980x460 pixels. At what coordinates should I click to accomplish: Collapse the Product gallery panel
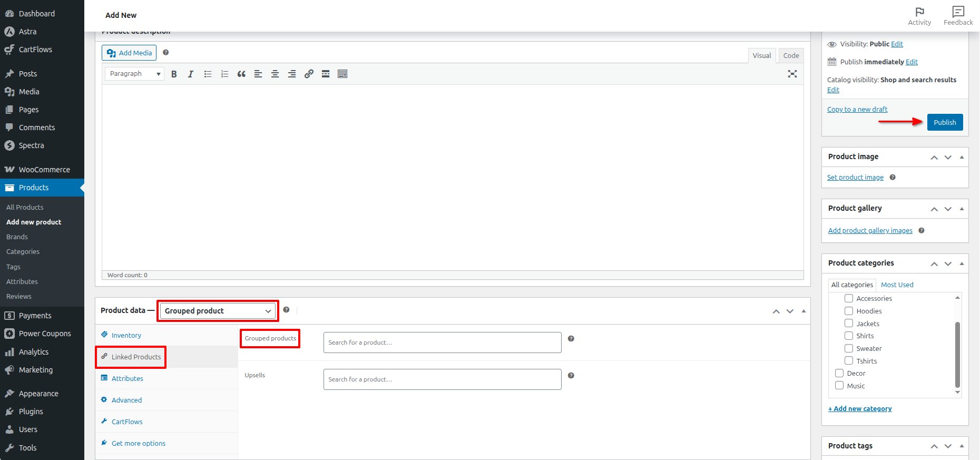coord(962,209)
